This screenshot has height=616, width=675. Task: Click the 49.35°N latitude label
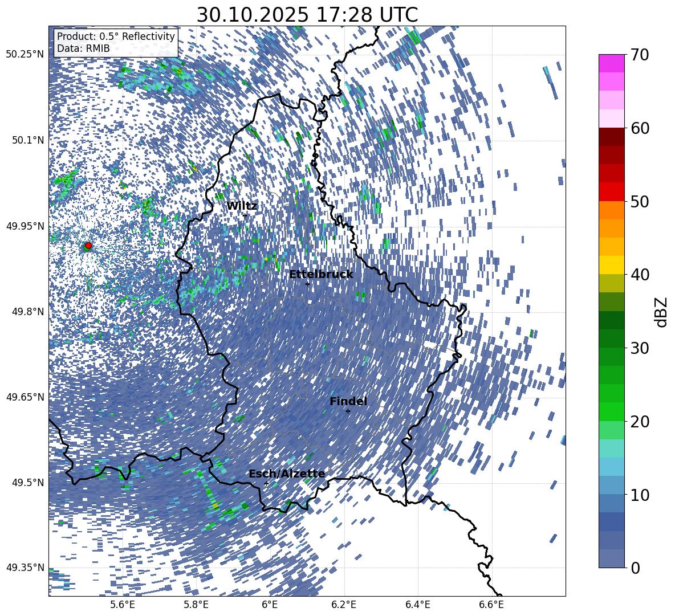pyautogui.click(x=25, y=568)
